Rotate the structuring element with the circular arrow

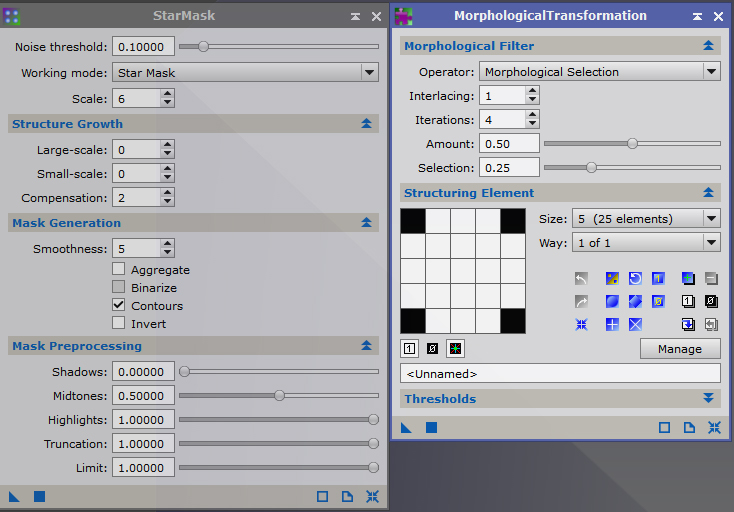click(x=635, y=279)
